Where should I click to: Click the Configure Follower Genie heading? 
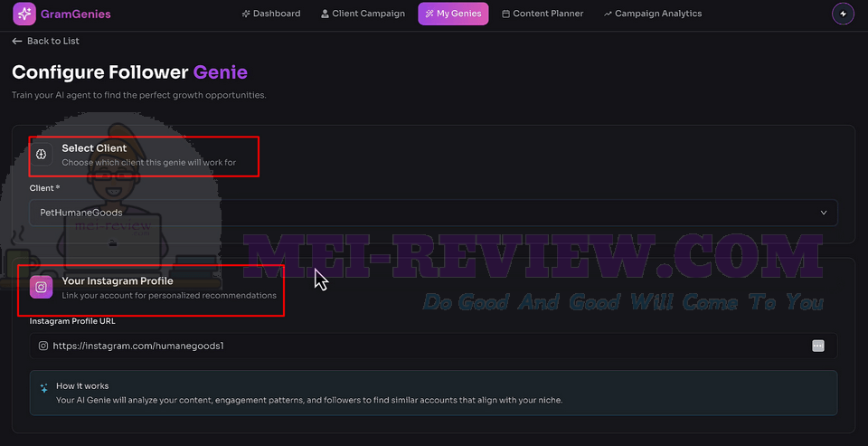tap(129, 72)
